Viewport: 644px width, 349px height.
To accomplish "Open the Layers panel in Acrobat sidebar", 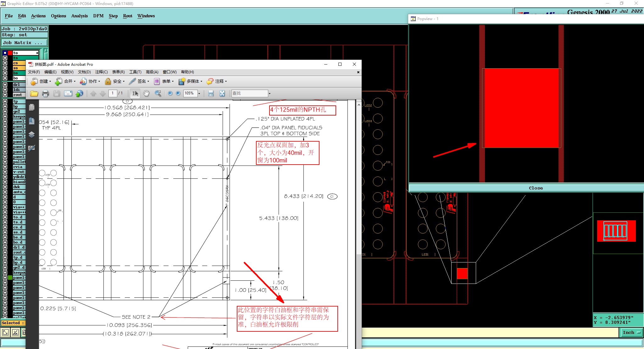I will click(x=31, y=135).
